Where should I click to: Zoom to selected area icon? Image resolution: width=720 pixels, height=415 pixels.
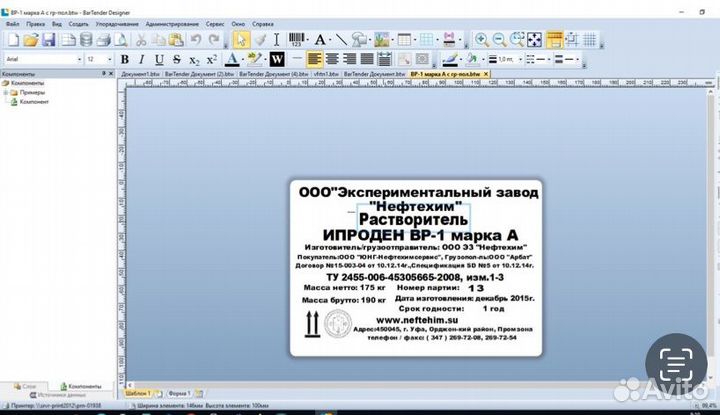tap(517, 40)
